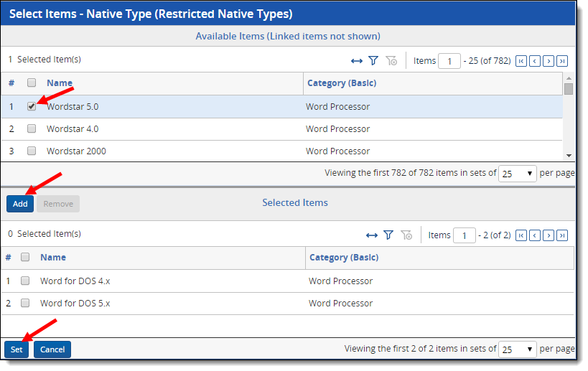Click clear-filter icon in Available Items toolbar
This screenshot has width=588, height=371.
click(391, 61)
